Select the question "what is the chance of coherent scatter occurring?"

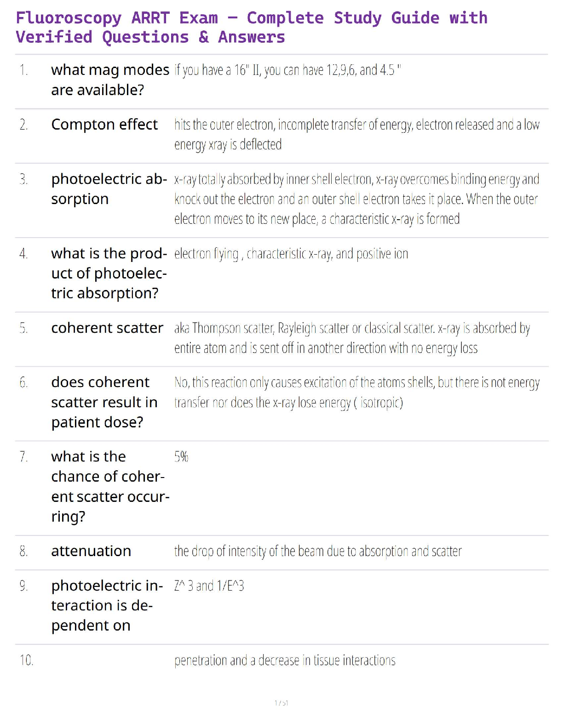[x=110, y=486]
